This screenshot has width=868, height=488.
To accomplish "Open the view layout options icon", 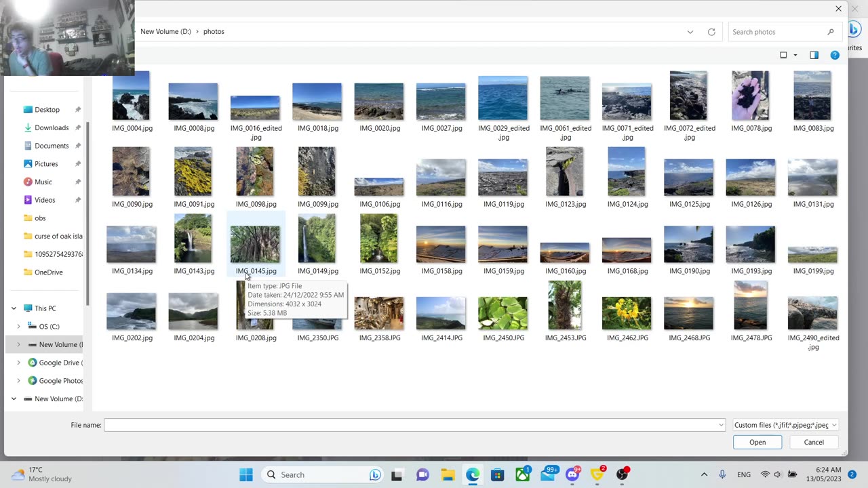I will [783, 55].
